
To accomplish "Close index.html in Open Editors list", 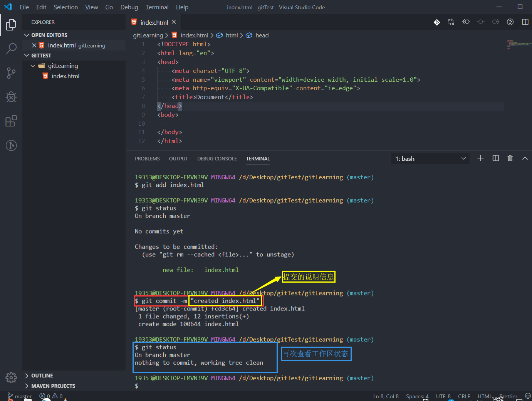I will tap(34, 45).
